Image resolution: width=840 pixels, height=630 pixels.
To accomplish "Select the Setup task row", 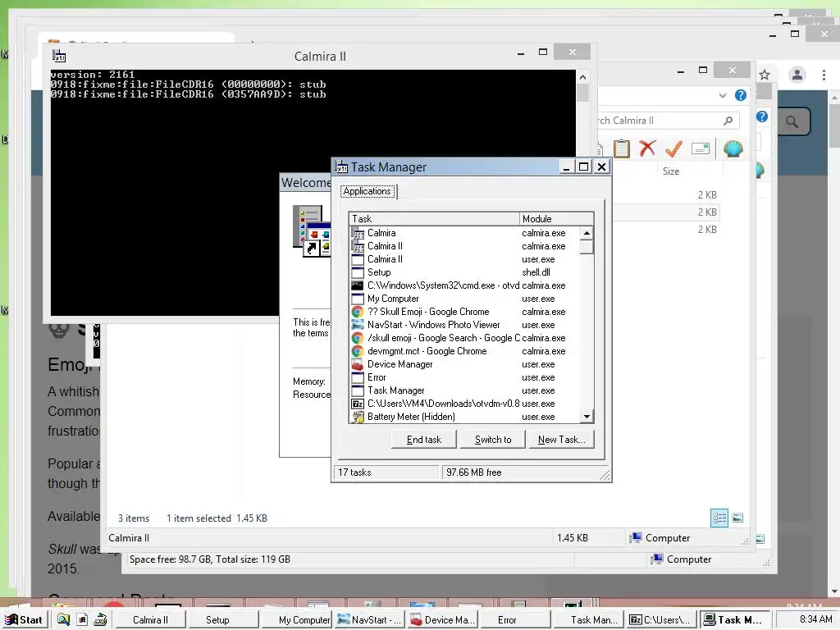I will pos(465,272).
